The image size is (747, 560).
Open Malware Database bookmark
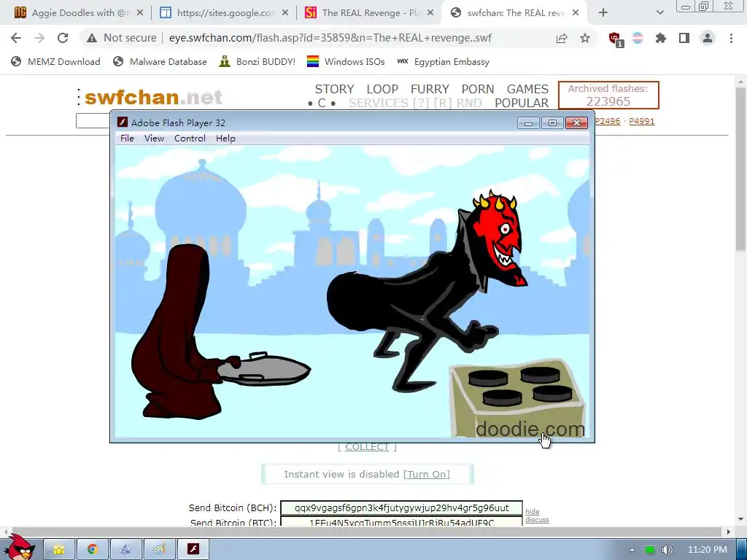tap(160, 61)
